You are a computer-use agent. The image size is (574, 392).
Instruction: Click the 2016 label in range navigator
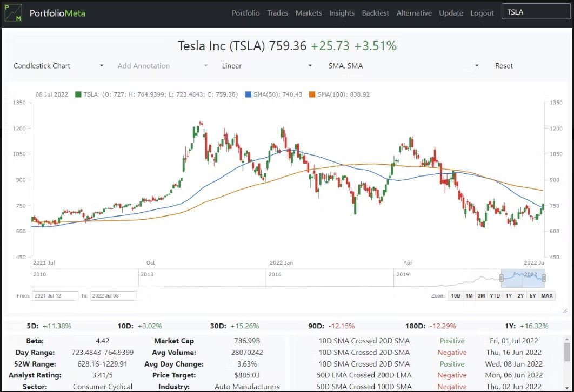[275, 274]
